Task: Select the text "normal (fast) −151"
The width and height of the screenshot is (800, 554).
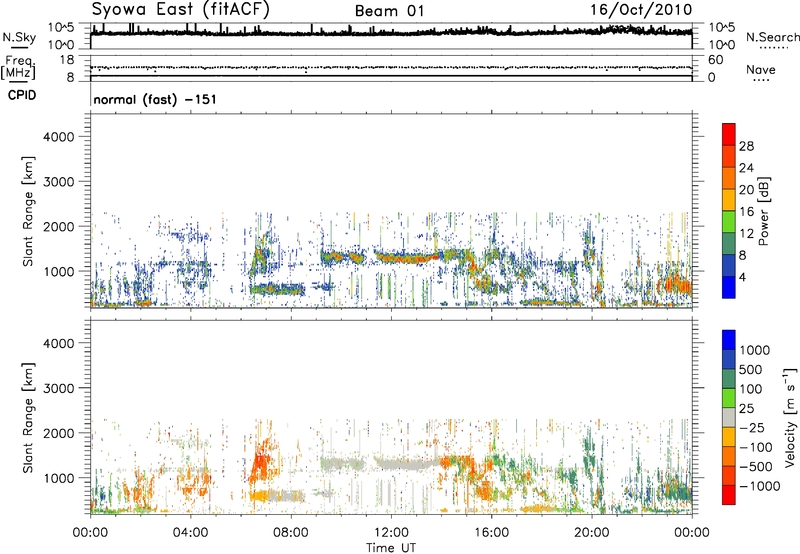Action: pyautogui.click(x=155, y=99)
